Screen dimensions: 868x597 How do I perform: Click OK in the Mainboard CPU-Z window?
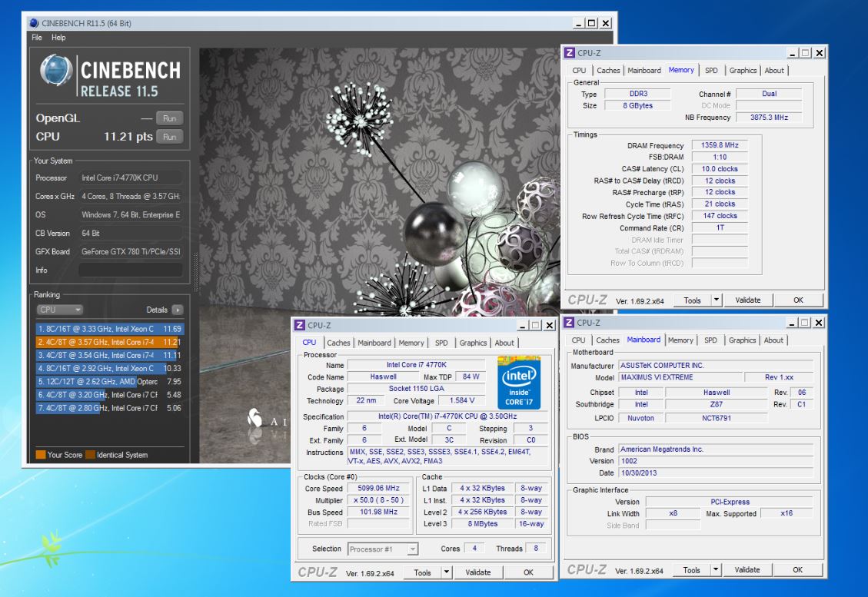coord(798,569)
